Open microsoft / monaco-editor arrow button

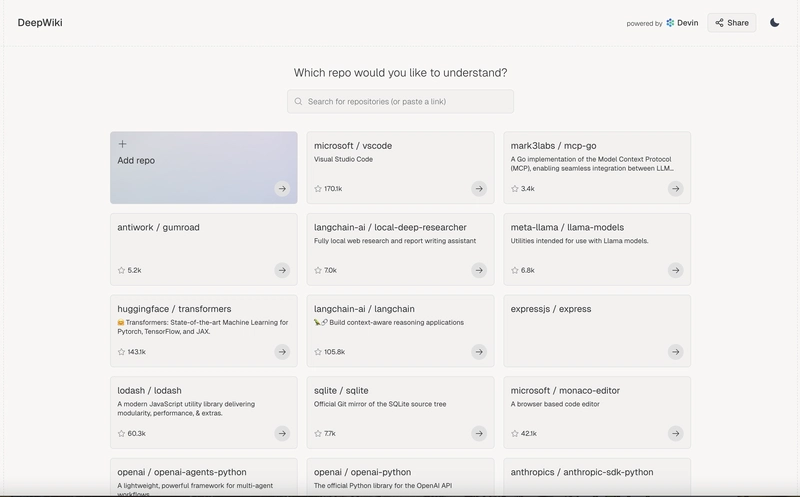pos(676,433)
